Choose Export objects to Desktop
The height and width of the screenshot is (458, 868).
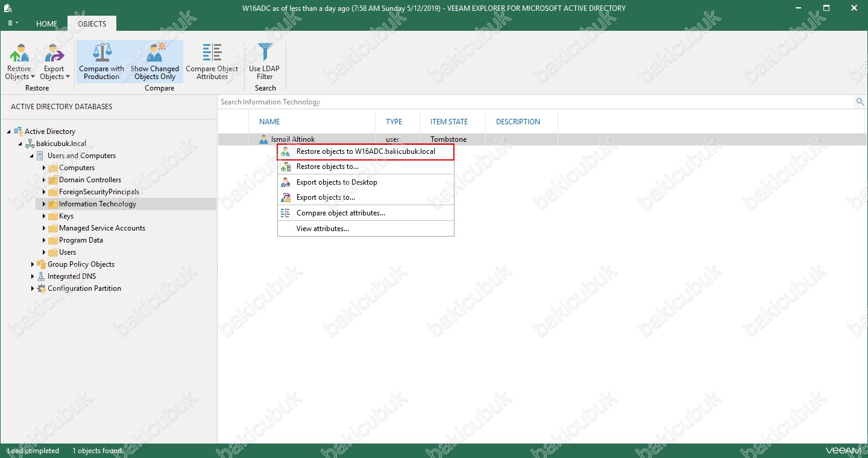tap(365, 182)
